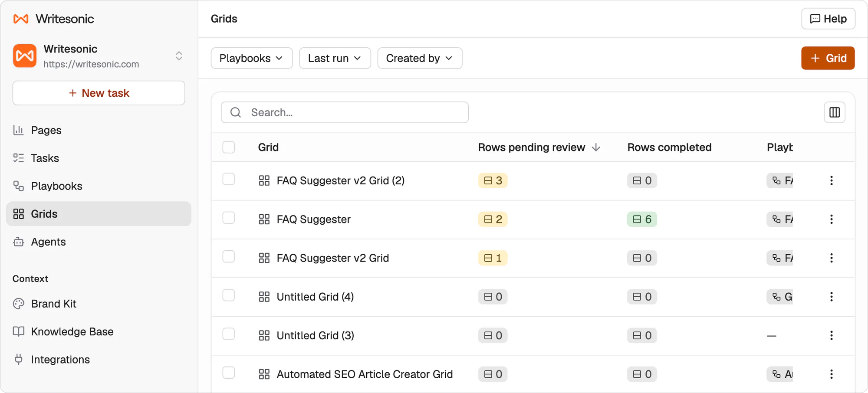Click the https://writesonic.com workspace URL
The height and width of the screenshot is (393, 868).
[x=91, y=64]
